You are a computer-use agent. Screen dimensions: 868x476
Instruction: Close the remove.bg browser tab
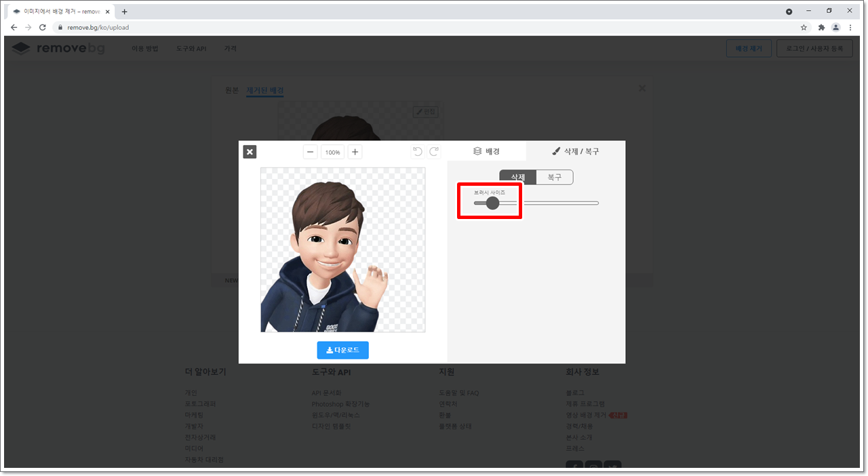click(x=107, y=12)
